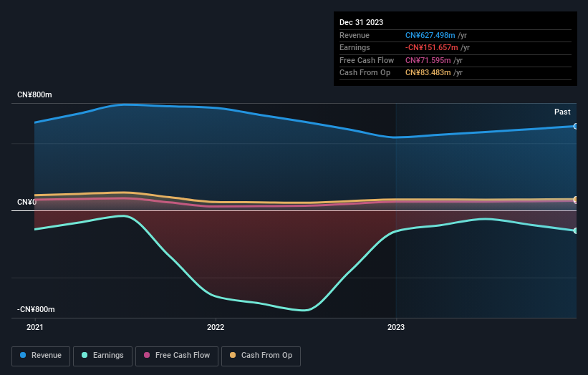
Task: Click the Earnings label in tooltip
Action: point(355,47)
